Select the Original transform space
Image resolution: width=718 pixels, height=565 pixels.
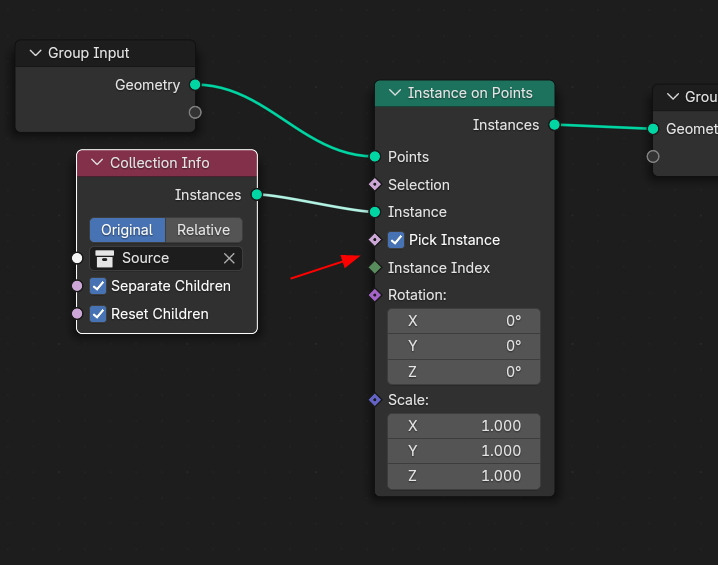pos(127,230)
